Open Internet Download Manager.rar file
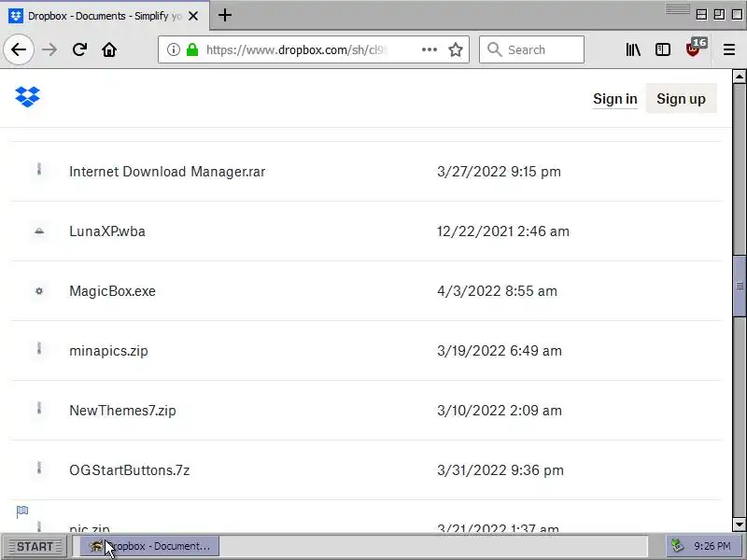Image resolution: width=747 pixels, height=560 pixels. (x=167, y=172)
